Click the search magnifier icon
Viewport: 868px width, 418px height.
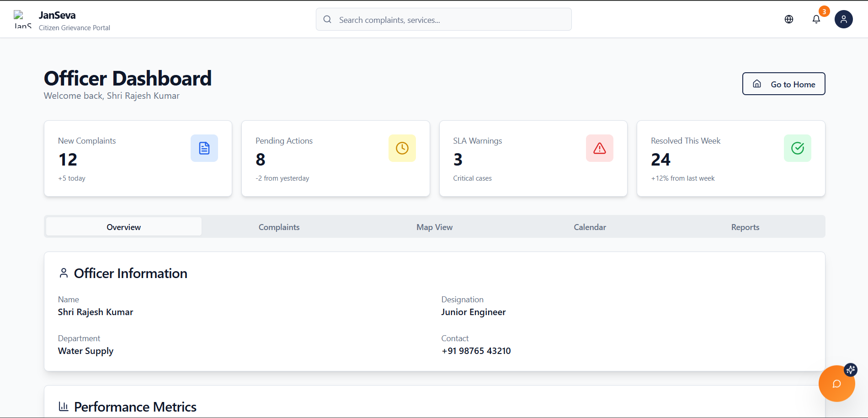pyautogui.click(x=327, y=19)
